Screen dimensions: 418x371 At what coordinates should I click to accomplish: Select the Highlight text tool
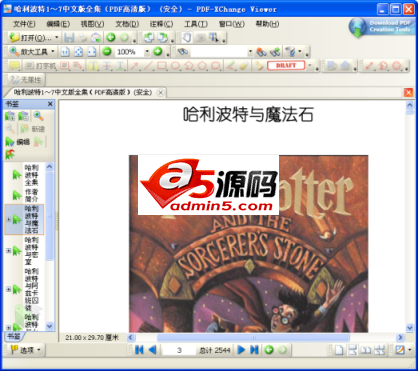click(x=93, y=66)
